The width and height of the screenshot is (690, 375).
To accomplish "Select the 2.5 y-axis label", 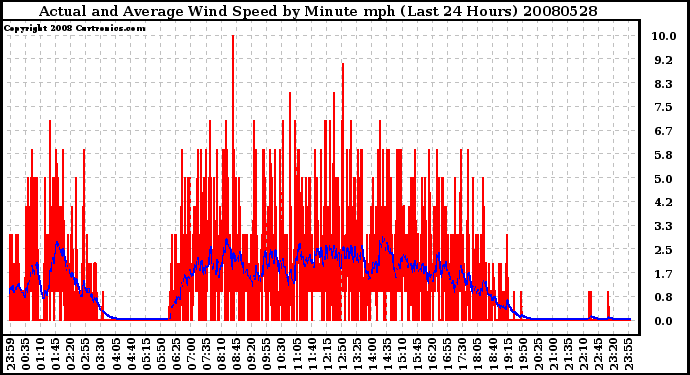I will (664, 250).
